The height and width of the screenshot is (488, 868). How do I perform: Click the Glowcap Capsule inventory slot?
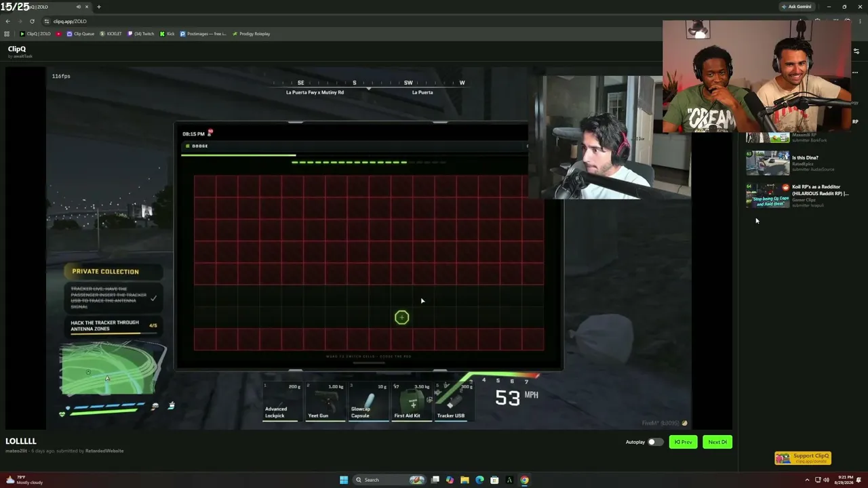click(x=368, y=402)
